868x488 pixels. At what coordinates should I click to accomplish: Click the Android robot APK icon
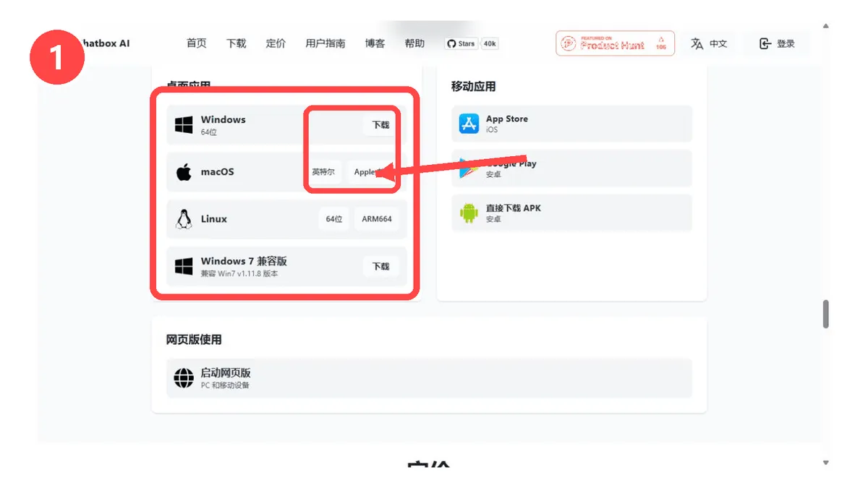[x=469, y=213]
